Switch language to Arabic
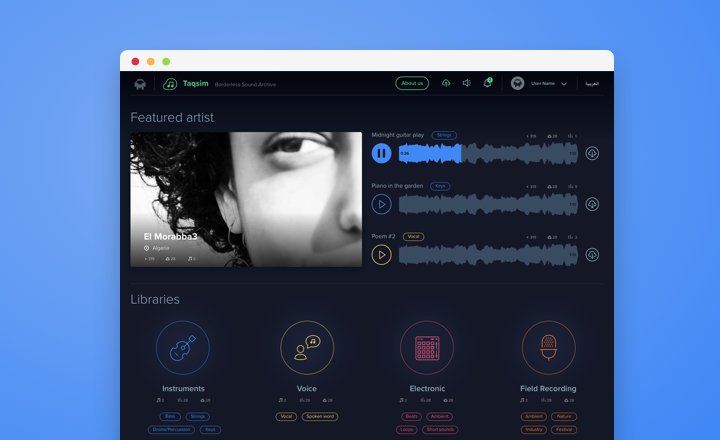 592,84
